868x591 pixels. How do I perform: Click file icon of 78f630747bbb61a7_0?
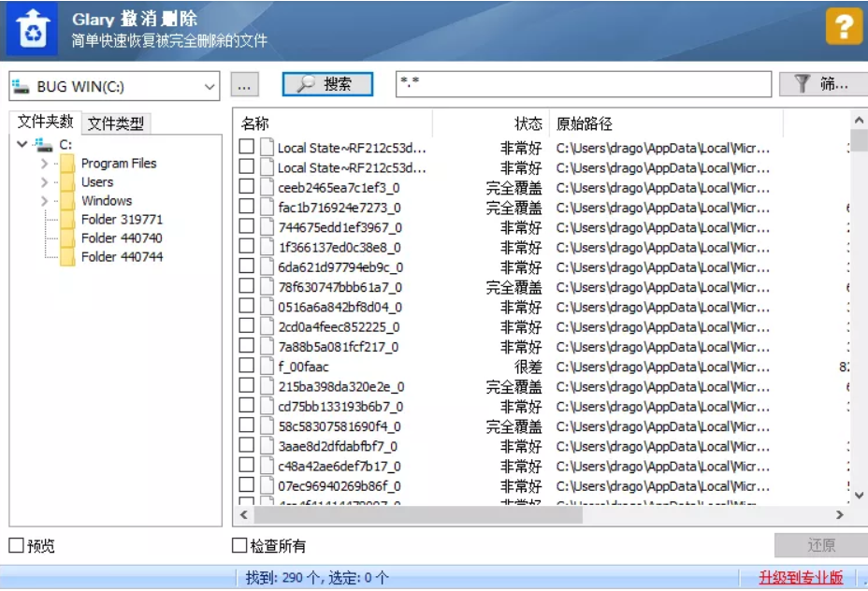pos(267,287)
